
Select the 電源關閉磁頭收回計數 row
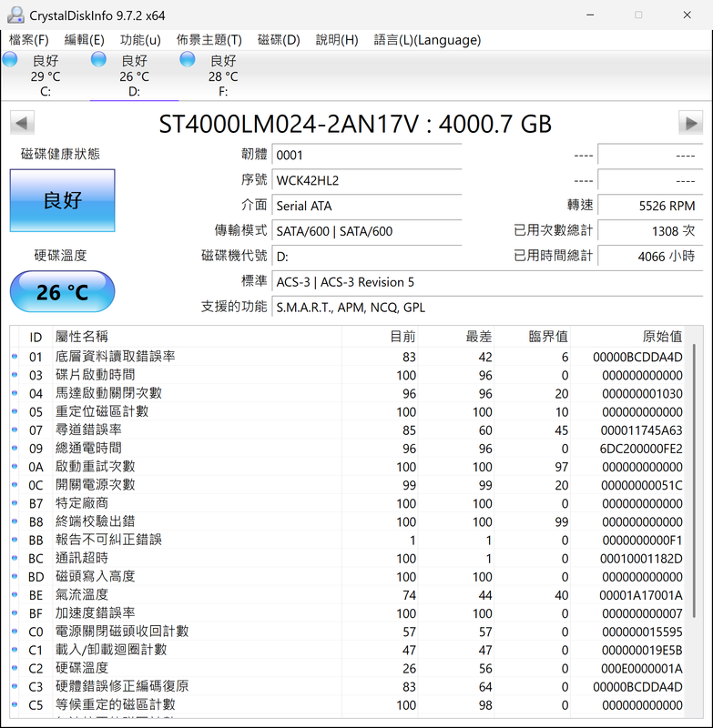(348, 632)
